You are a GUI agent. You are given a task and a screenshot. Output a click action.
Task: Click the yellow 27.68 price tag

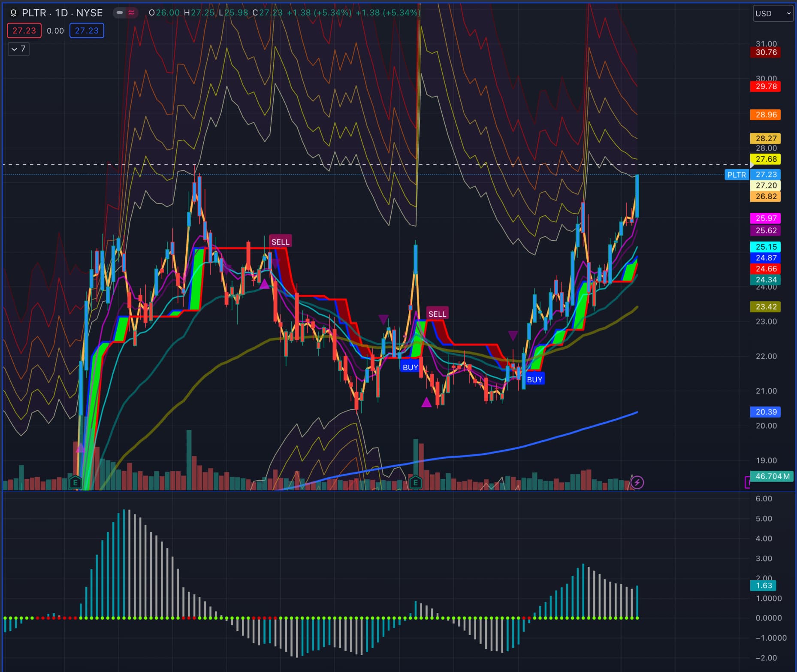coord(766,159)
